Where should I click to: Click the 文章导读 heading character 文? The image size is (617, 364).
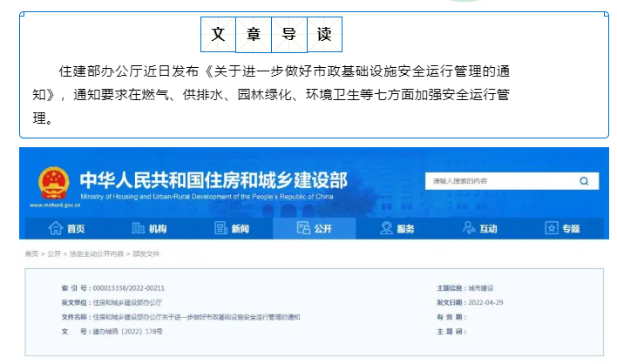(x=219, y=34)
